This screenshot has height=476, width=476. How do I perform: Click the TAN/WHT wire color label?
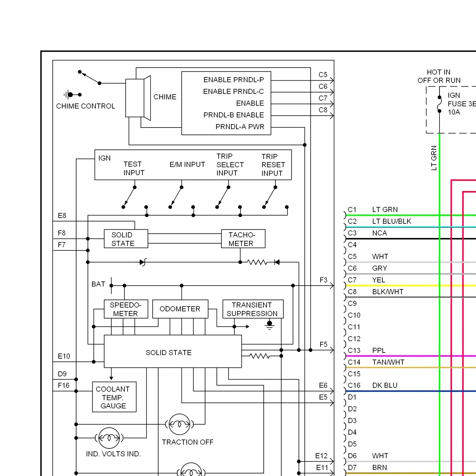click(x=388, y=362)
